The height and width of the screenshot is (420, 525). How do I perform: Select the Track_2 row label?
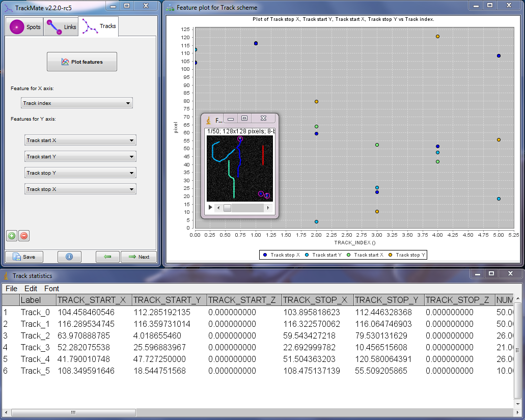[x=35, y=335]
